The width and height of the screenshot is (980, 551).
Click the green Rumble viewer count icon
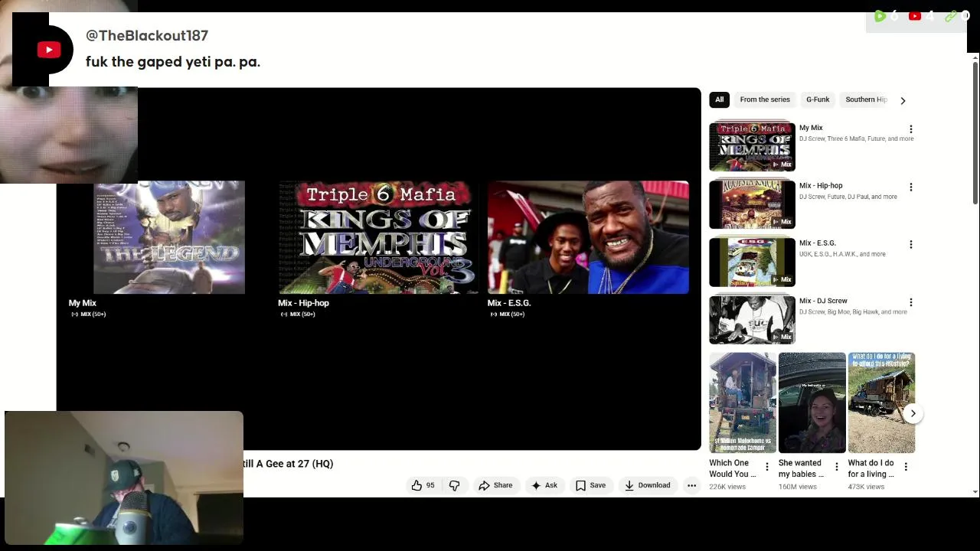880,16
